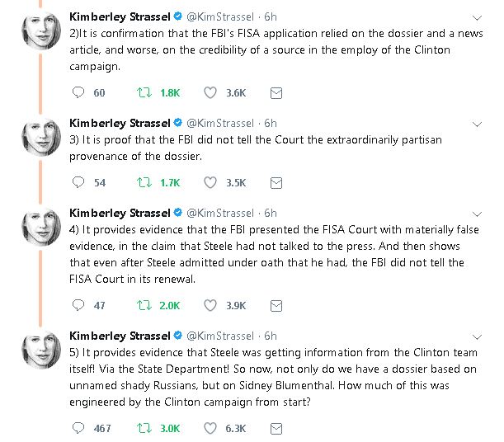Open the caret menu on tweet 5
This screenshot has height=442, width=504.
pyautogui.click(x=478, y=336)
